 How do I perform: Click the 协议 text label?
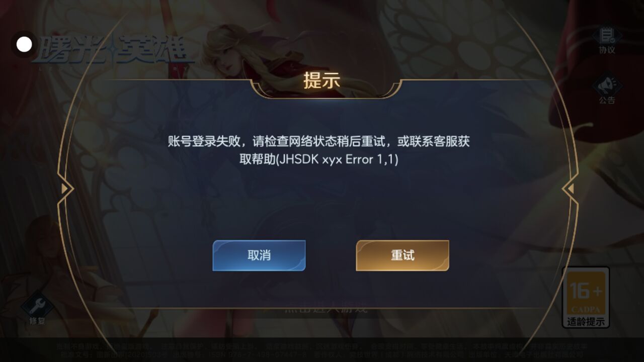click(x=607, y=50)
